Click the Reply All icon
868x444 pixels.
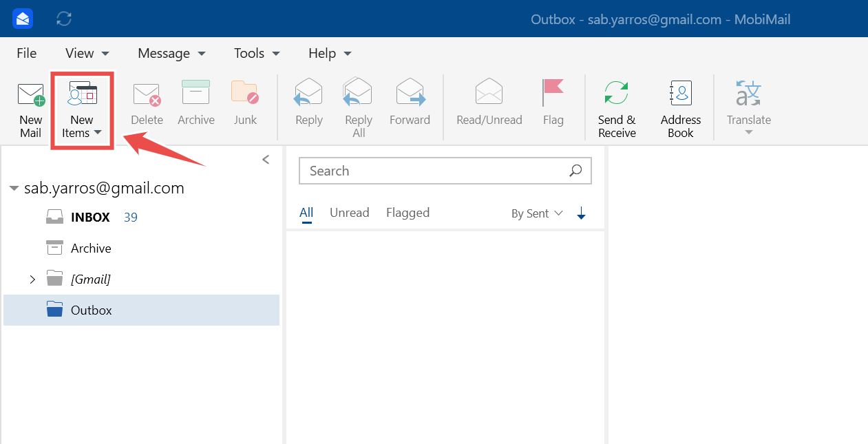(358, 92)
